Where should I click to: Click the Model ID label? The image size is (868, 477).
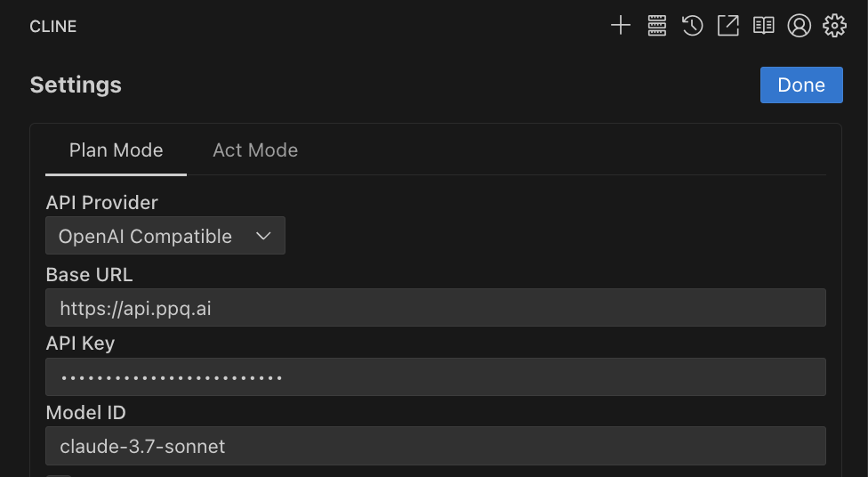[86, 412]
